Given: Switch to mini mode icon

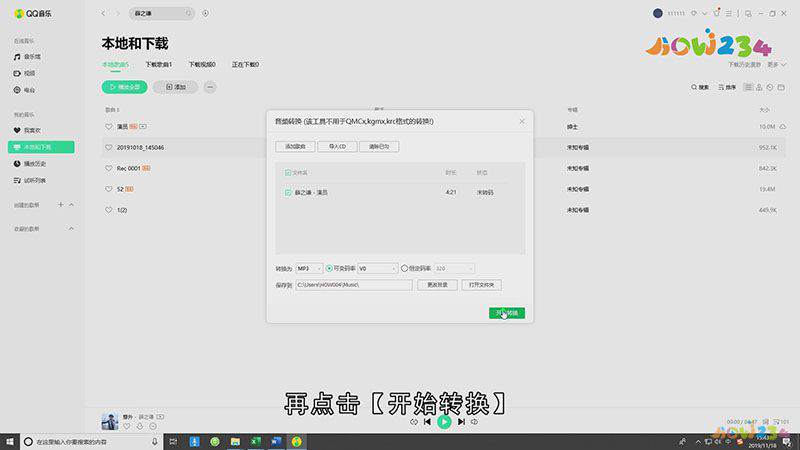Looking at the screenshot, I should (x=748, y=14).
